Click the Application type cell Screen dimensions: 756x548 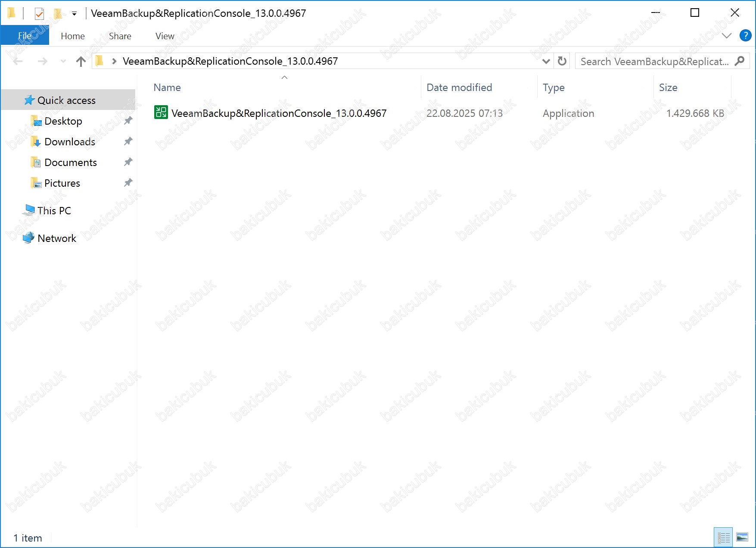[568, 113]
